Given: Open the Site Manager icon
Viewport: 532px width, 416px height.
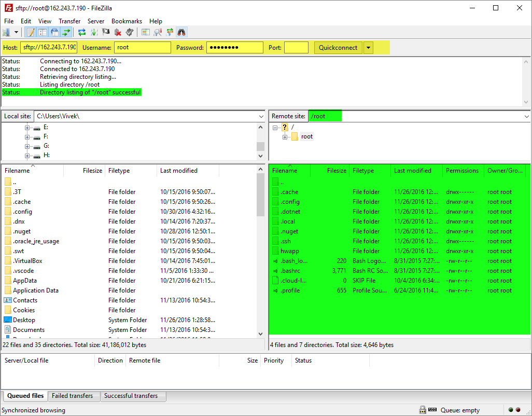Looking at the screenshot, I should 6,32.
